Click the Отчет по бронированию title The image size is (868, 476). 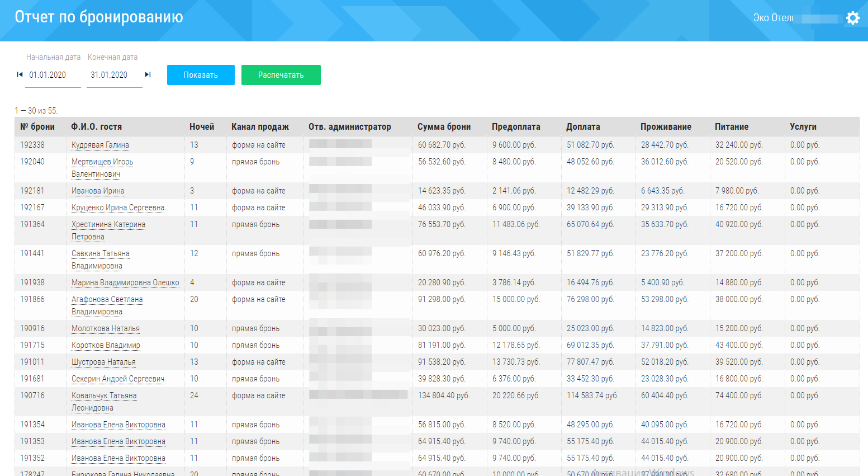pos(99,17)
